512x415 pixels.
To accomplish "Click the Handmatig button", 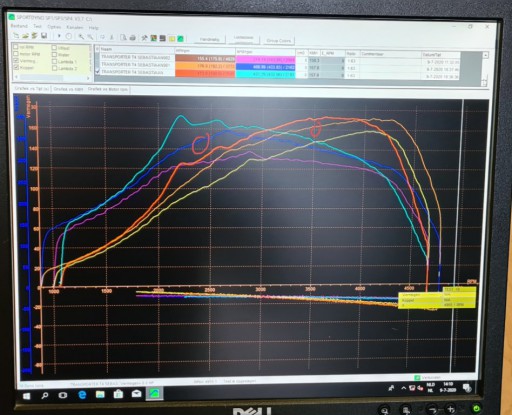I will coord(209,39).
